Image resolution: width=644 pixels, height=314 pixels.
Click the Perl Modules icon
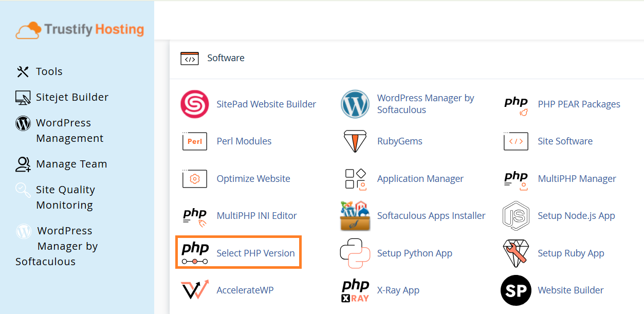click(x=195, y=141)
